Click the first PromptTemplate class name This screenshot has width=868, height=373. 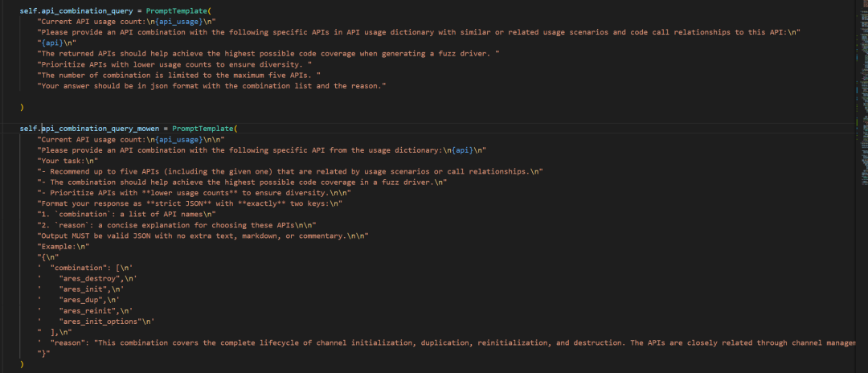coord(175,11)
